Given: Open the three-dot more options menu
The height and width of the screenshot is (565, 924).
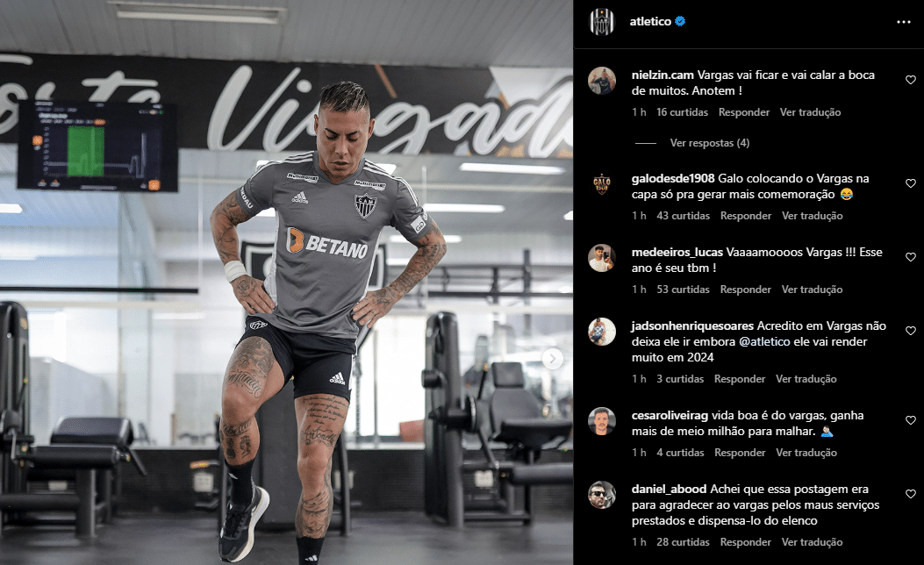Looking at the screenshot, I should coord(903,22).
